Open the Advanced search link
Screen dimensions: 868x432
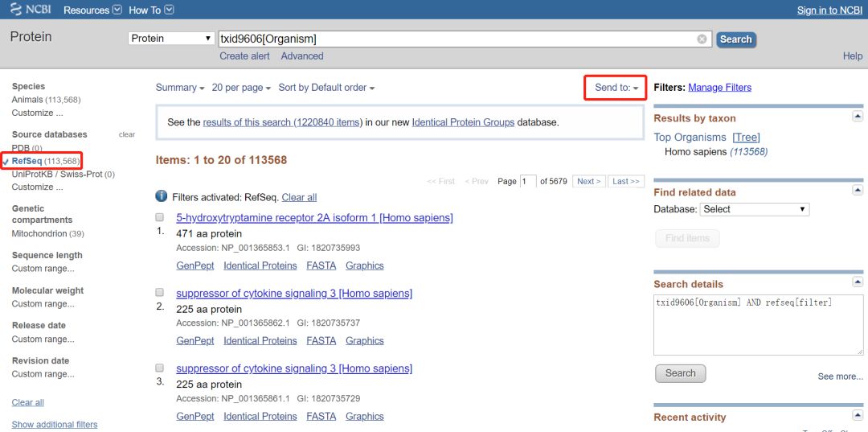pos(302,56)
